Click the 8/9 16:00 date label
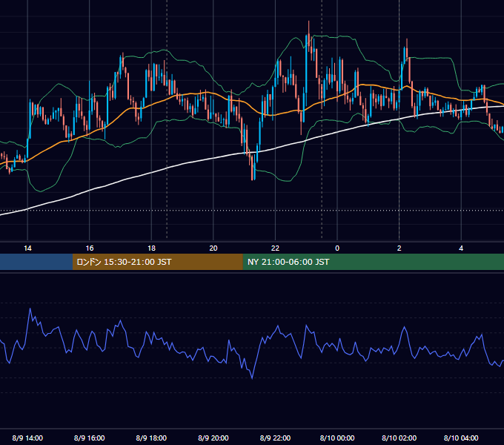Viewport: 504px width, 445px height. (90, 438)
